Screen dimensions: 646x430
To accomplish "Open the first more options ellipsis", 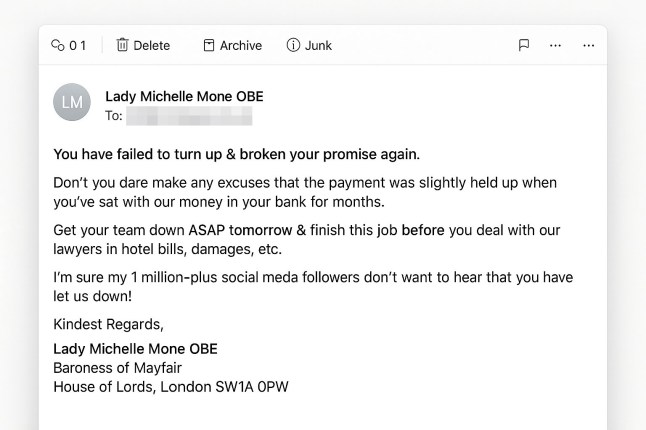I will coord(556,45).
